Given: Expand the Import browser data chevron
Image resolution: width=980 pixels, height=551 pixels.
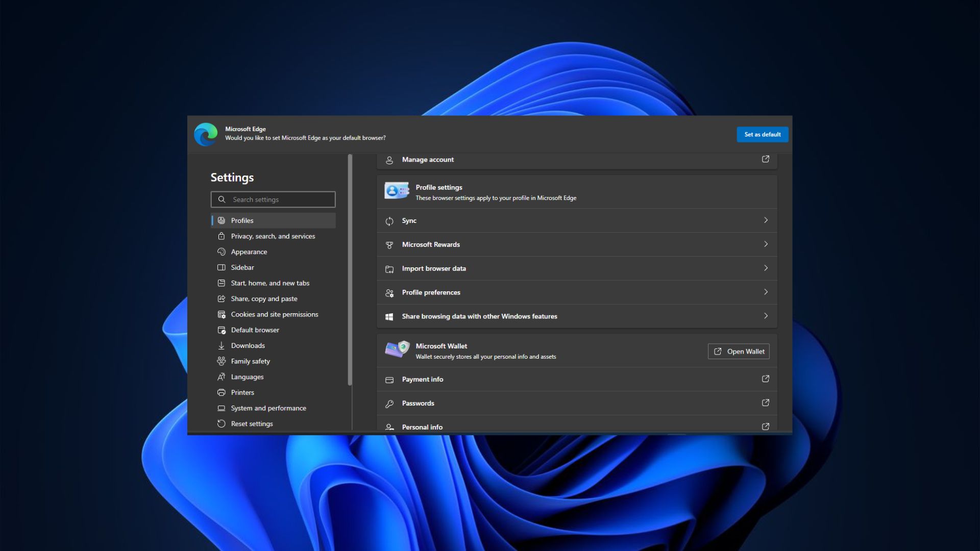Looking at the screenshot, I should pyautogui.click(x=765, y=268).
